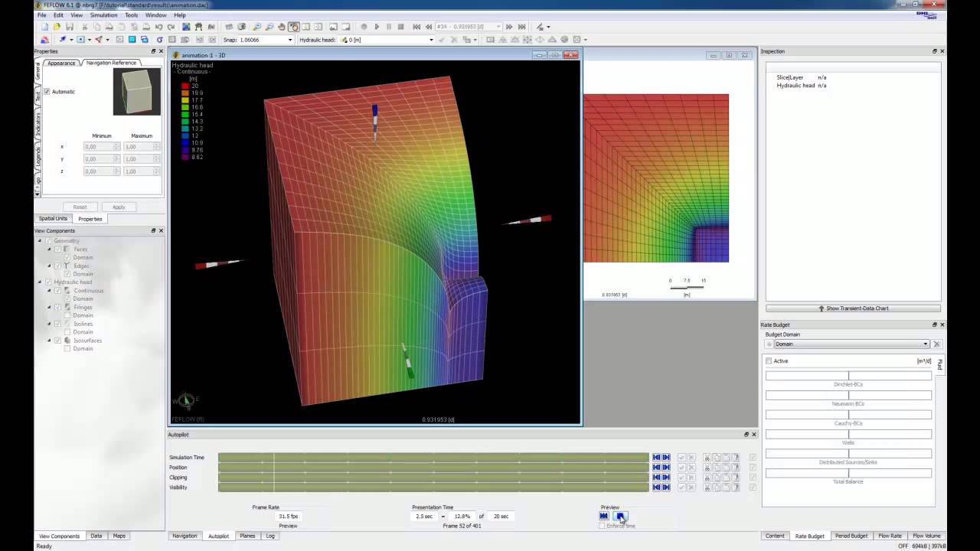Click the Visibility timeline track
The height and width of the screenshot is (551, 980).
[433, 487]
